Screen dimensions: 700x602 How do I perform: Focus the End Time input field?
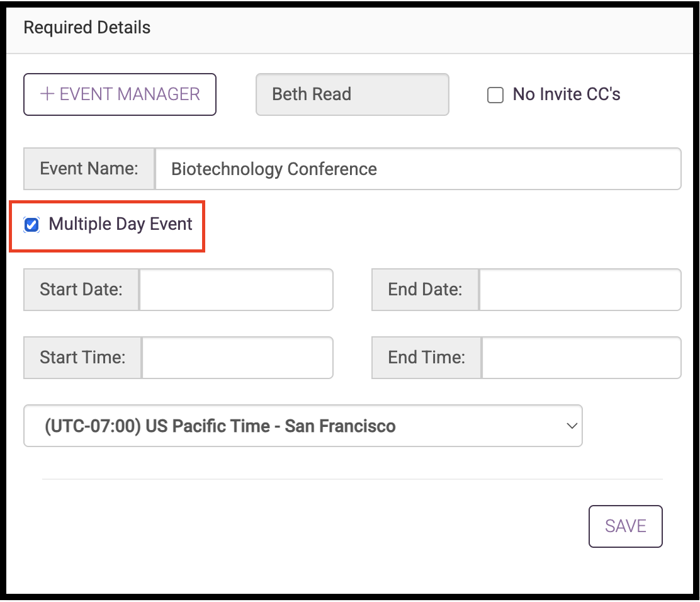pos(581,358)
